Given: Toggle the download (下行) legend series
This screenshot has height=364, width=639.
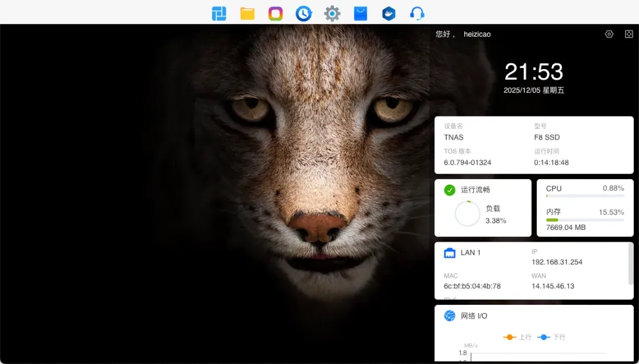Looking at the screenshot, I should coord(551,337).
